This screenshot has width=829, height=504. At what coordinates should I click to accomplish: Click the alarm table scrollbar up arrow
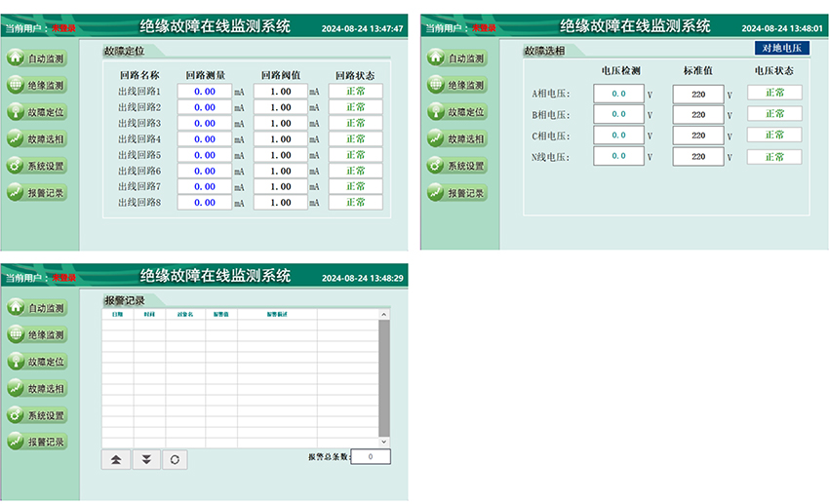[x=383, y=315]
